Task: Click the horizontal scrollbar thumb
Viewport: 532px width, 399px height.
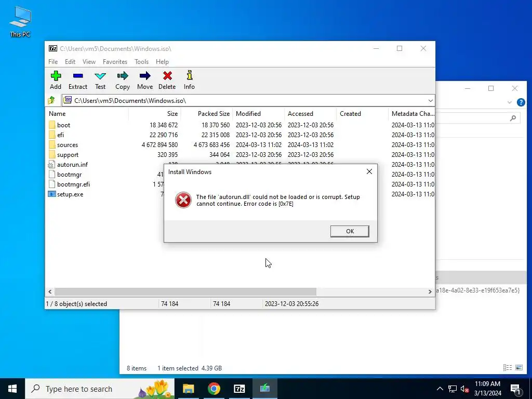Action: point(185,291)
